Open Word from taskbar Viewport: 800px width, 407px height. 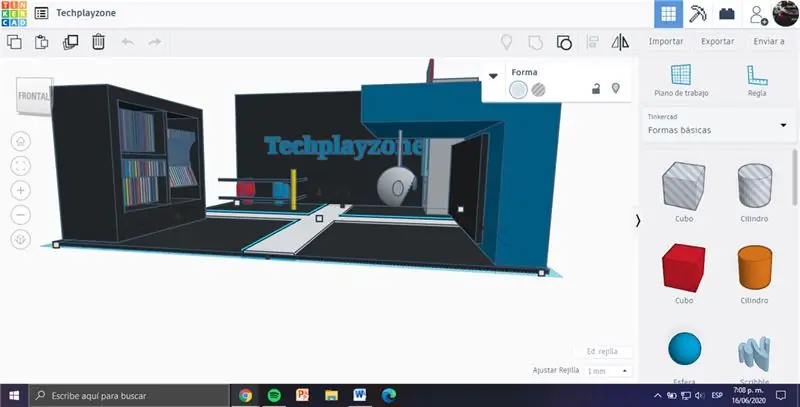point(360,395)
